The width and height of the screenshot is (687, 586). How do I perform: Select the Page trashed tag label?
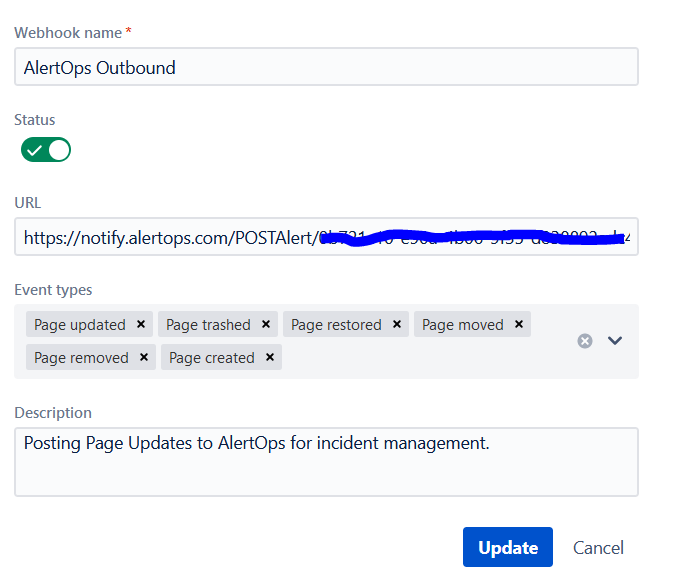click(208, 325)
